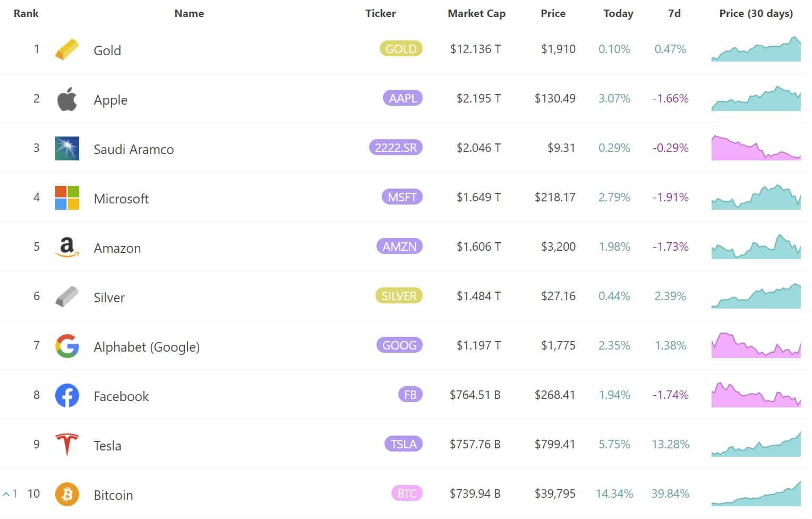Image resolution: width=812 pixels, height=519 pixels.
Task: Click the 2222.SR ticker badge
Action: [396, 148]
